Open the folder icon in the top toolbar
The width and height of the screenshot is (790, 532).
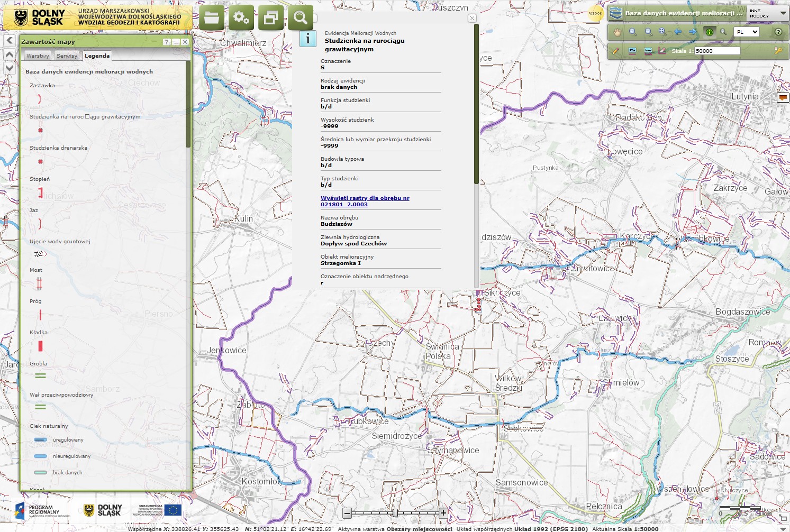(212, 17)
